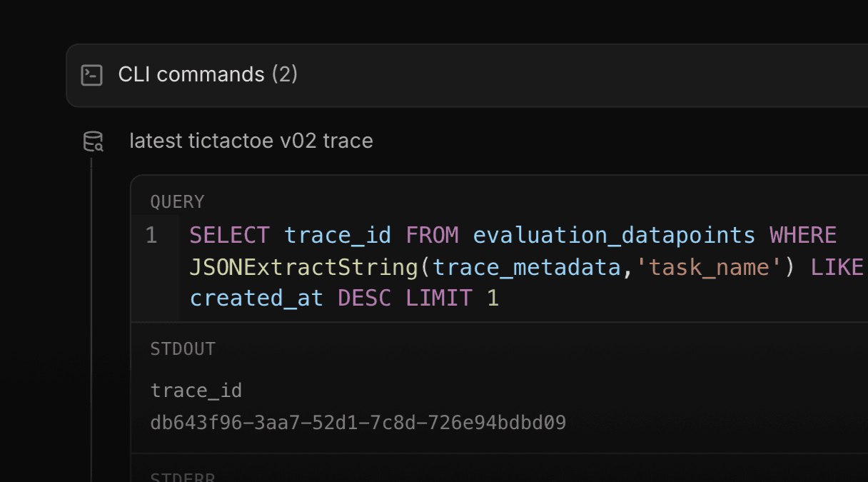Click created_at in the query's last line
Viewport: 868px width, 482px height.
[256, 298]
